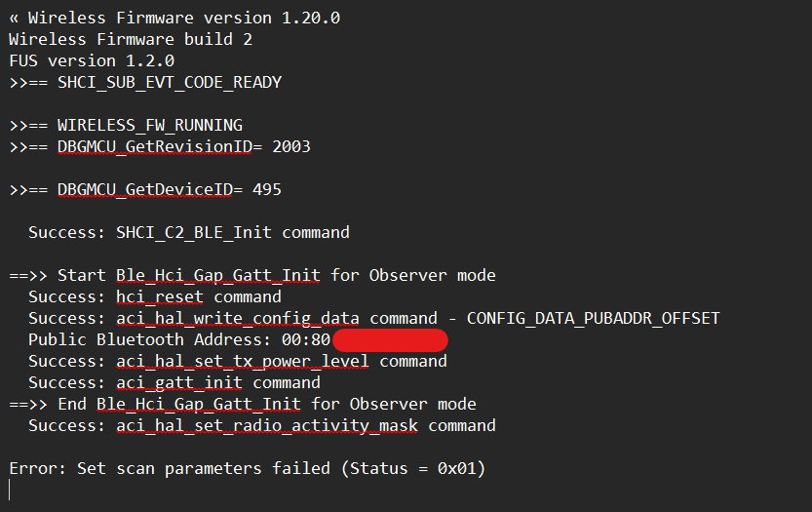Click Ble_Hci_Gap_Gatt_Init in the Start line
This screenshot has height=512, width=812.
(x=217, y=275)
